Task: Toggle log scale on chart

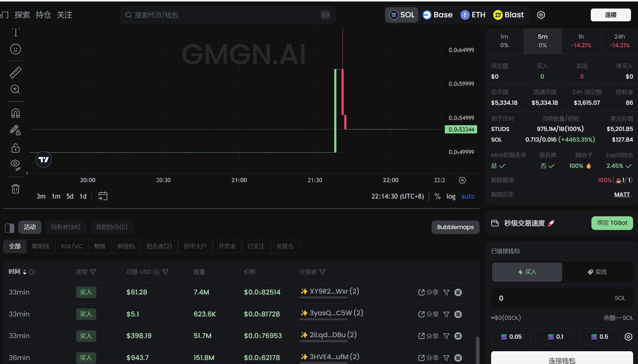Action: [x=451, y=196]
